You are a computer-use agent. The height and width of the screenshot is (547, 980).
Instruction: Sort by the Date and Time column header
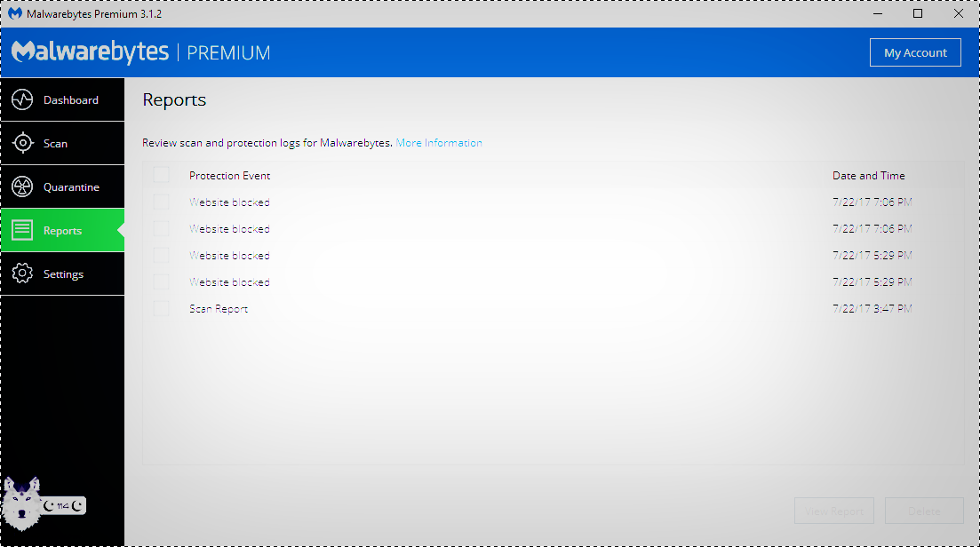[x=868, y=176]
